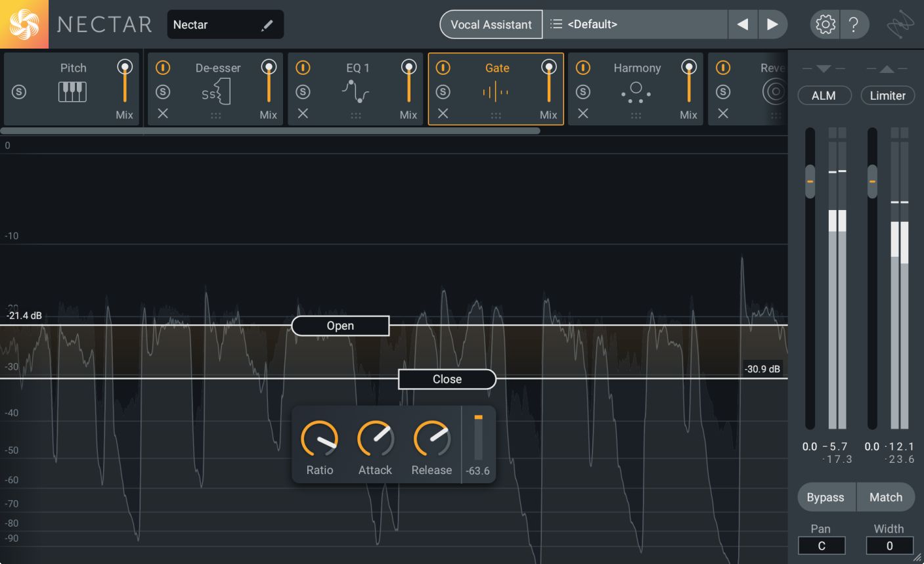Select the Reverb module circle icon
Image resolution: width=924 pixels, height=564 pixels.
[x=775, y=92]
